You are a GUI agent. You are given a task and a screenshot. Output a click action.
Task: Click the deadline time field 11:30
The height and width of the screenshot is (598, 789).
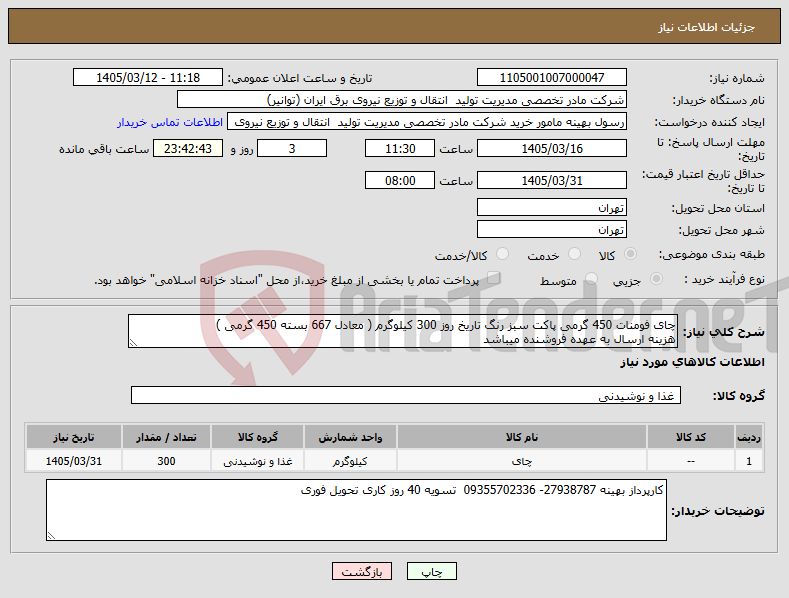point(400,148)
